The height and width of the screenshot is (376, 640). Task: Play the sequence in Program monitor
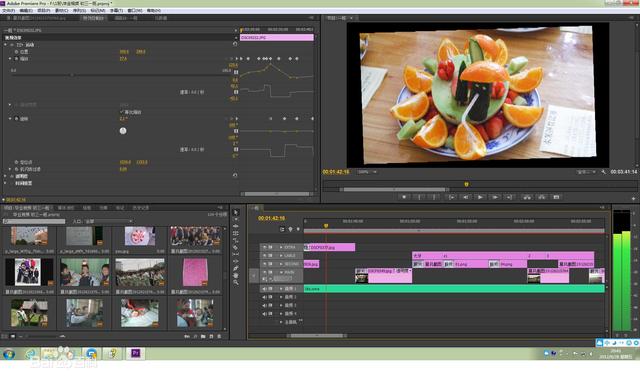click(480, 197)
